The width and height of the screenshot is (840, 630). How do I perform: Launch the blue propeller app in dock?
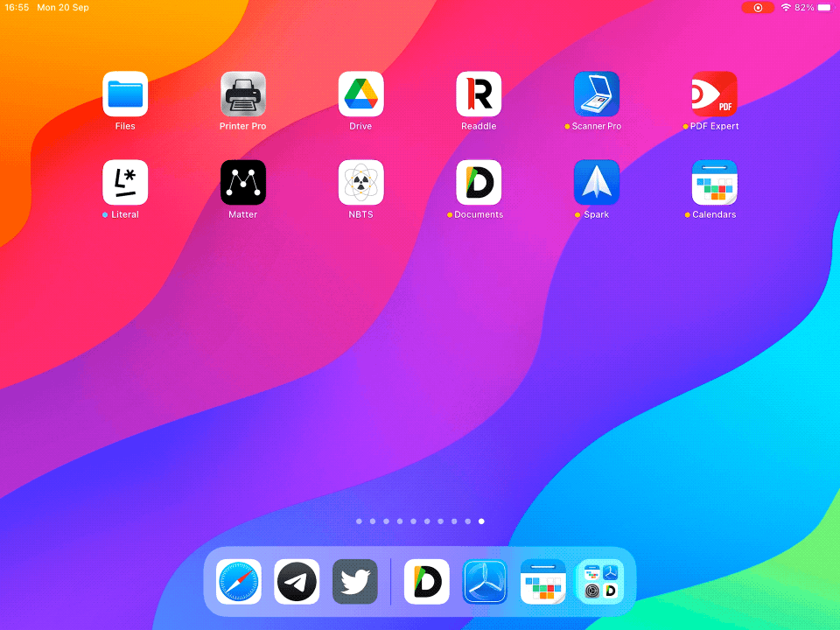(x=485, y=582)
